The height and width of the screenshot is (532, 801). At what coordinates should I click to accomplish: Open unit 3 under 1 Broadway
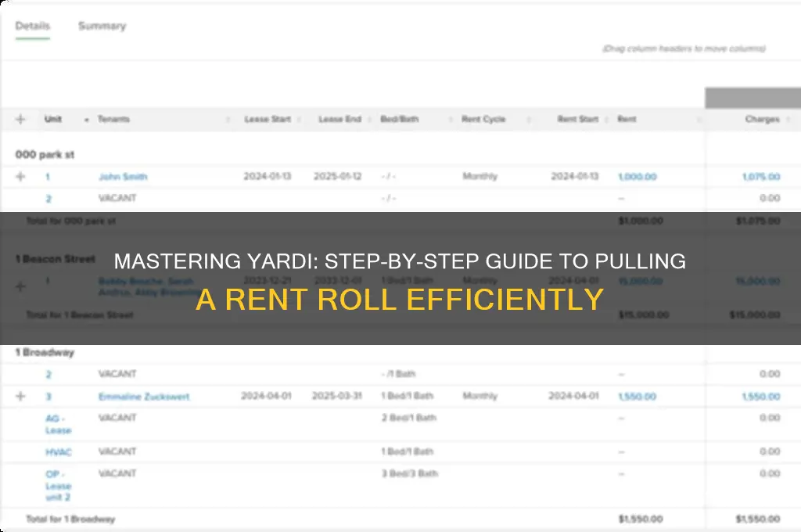(48, 397)
